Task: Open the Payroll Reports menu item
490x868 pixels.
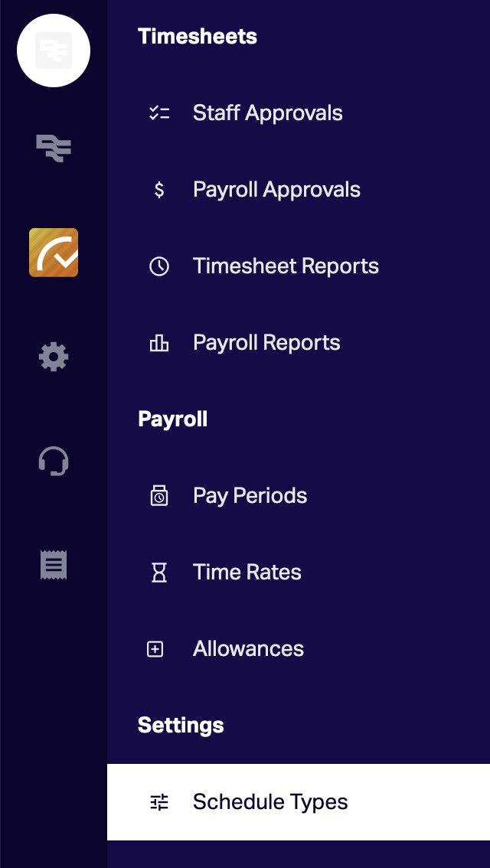Action: (266, 343)
